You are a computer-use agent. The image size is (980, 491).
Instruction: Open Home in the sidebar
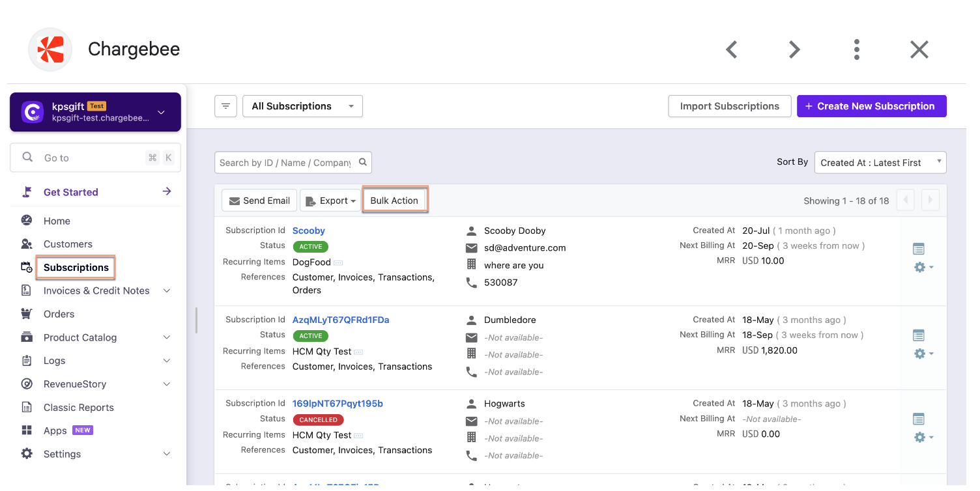(57, 221)
